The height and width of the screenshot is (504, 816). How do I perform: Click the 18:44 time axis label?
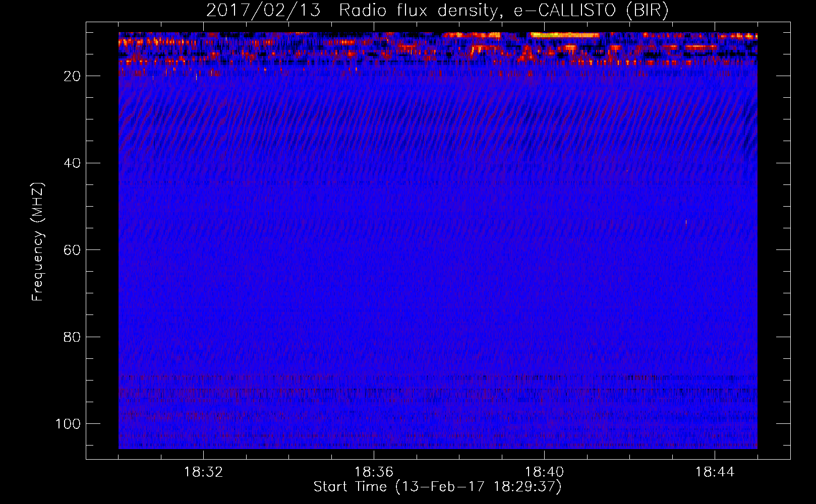pyautogui.click(x=715, y=472)
